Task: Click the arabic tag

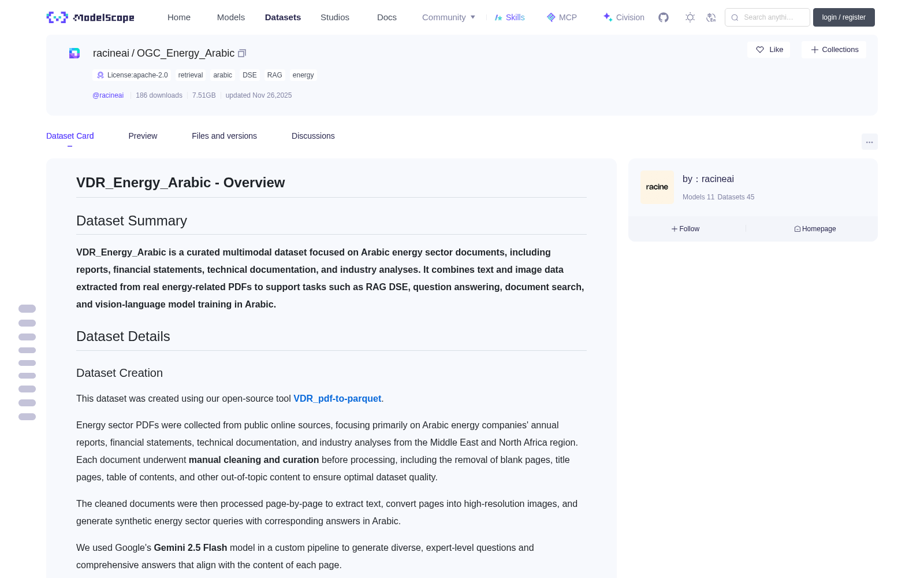Action: pyautogui.click(x=222, y=75)
